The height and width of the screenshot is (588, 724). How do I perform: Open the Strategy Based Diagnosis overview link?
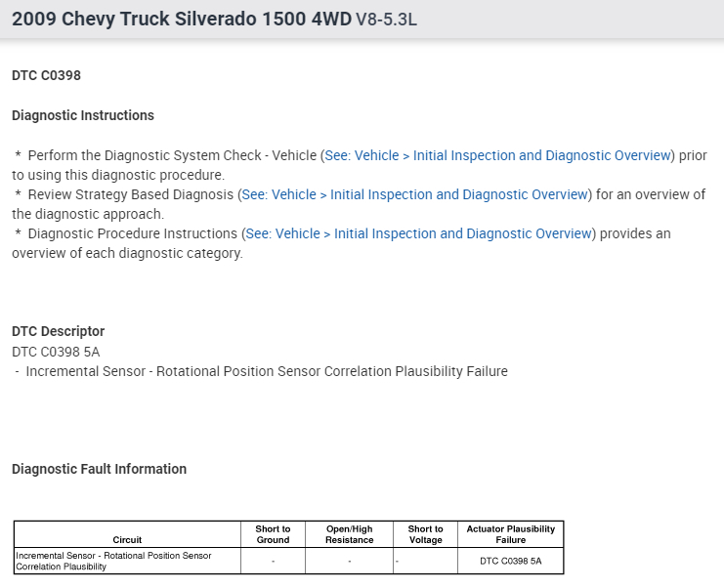pos(414,194)
